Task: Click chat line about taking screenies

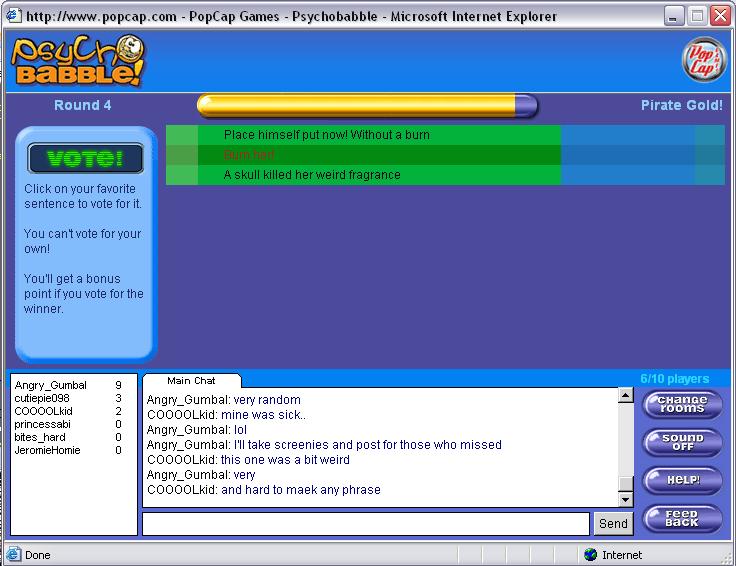Action: [x=324, y=445]
